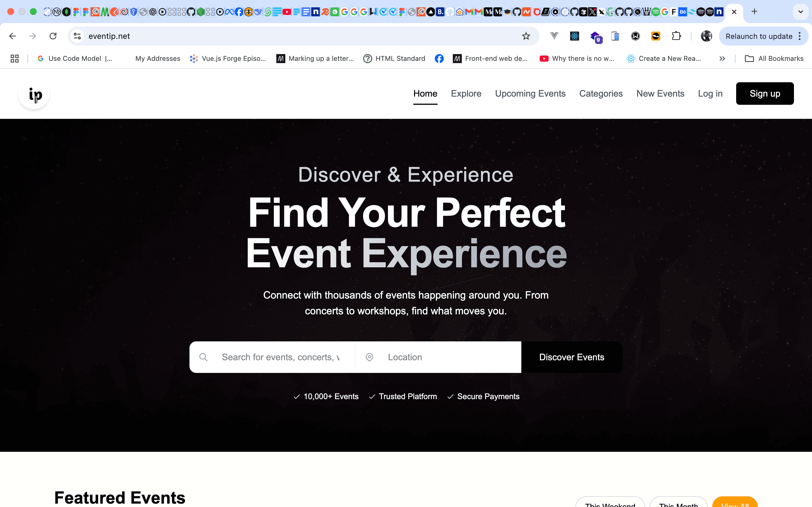The image size is (812, 507).
Task: Open the Chrome profile avatar
Action: (706, 36)
